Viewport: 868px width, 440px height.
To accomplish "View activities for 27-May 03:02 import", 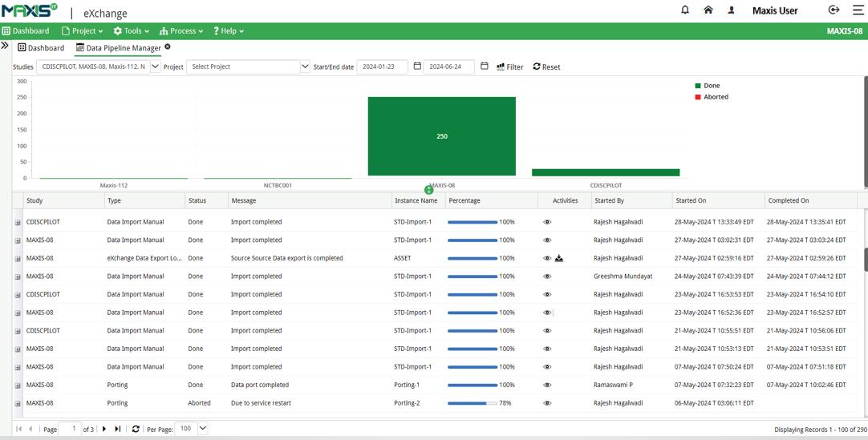I will pyautogui.click(x=547, y=240).
